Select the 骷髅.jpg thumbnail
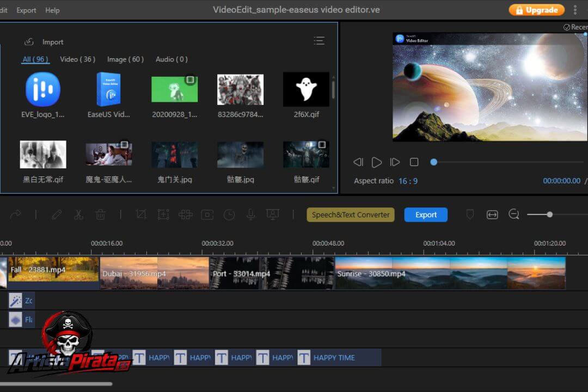Screen dimensions: 588x392 [241, 154]
